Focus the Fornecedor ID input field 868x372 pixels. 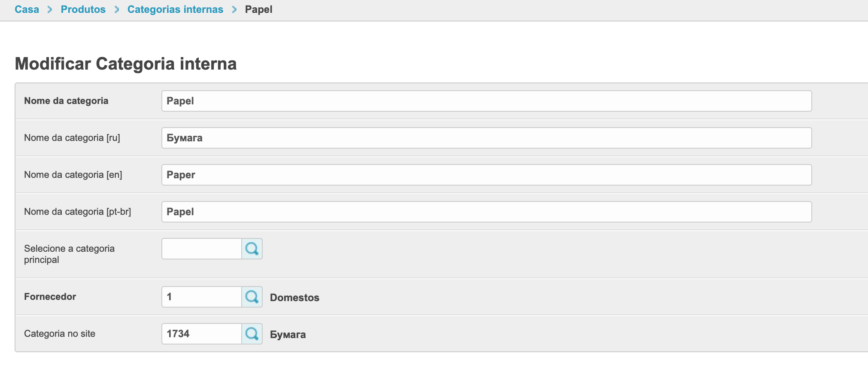tap(201, 297)
